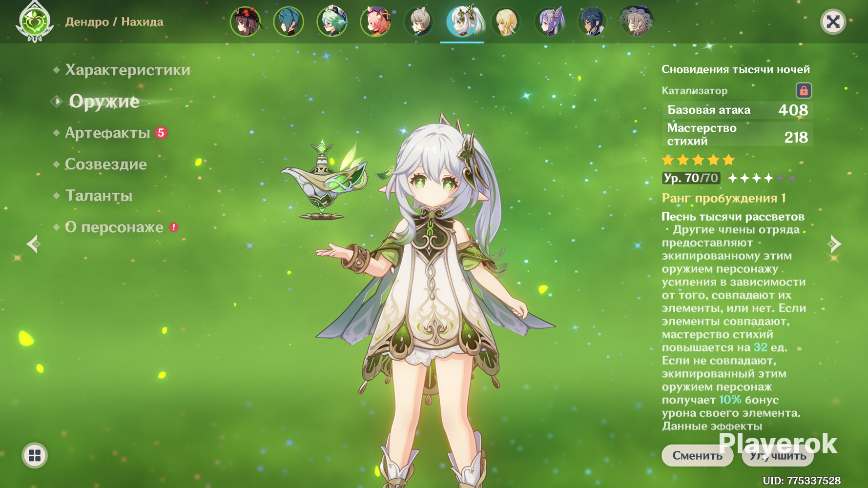Open the Созвездие section
The height and width of the screenshot is (488, 868).
pos(106,164)
